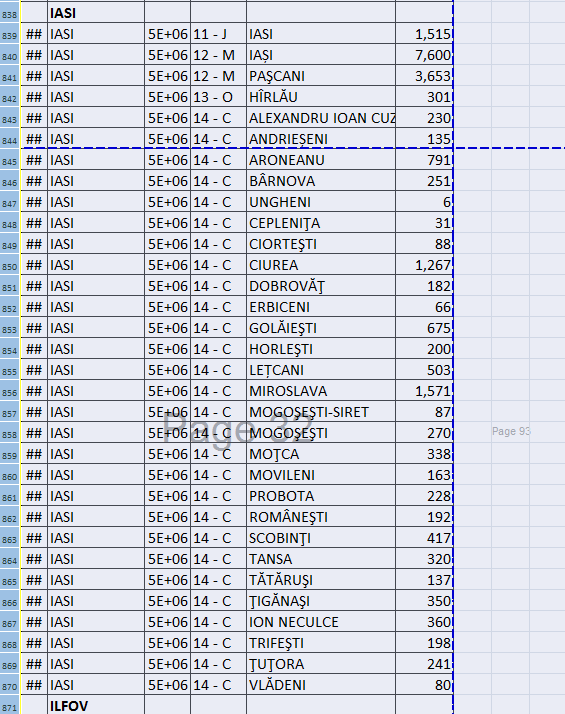Click the IASI section header cell
Image resolution: width=565 pixels, height=714 pixels.
(x=96, y=13)
